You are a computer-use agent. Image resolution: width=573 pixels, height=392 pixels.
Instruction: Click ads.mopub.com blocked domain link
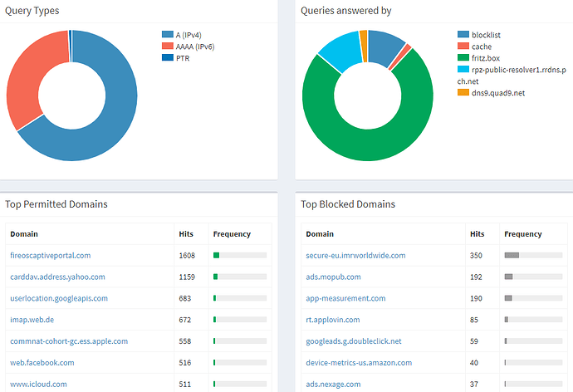point(333,277)
